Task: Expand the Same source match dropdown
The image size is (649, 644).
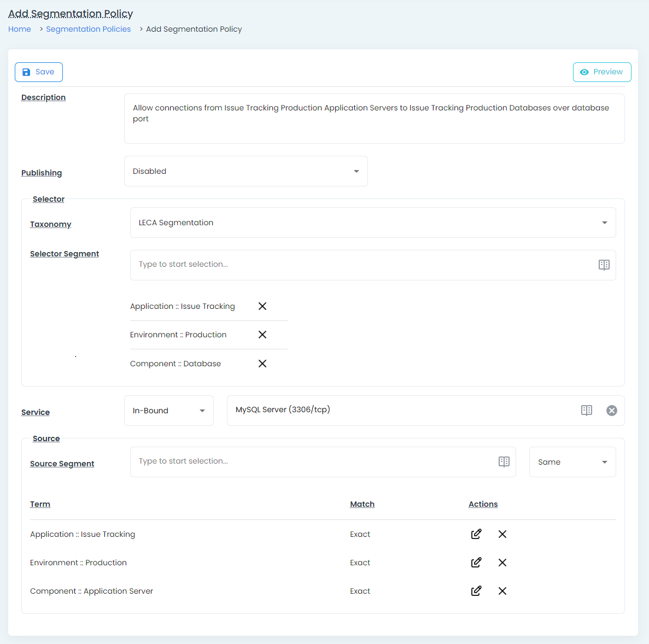Action: (572, 462)
